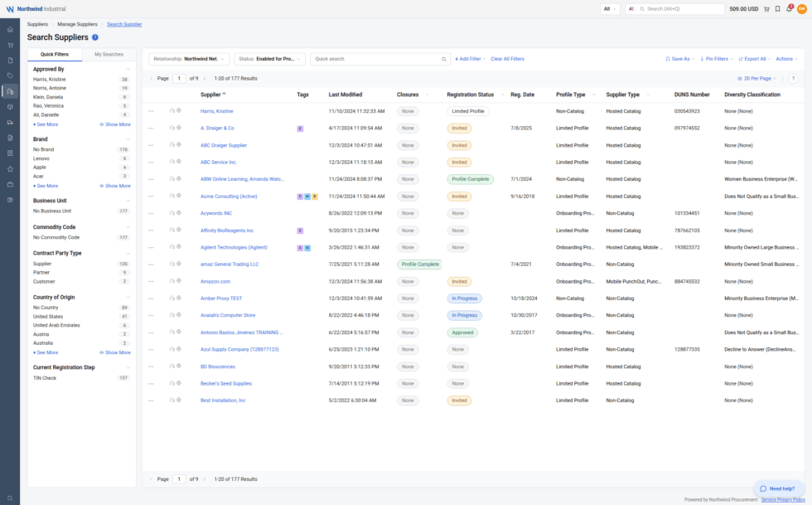Click the AI assistant icon in search box
Image resolution: width=812 pixels, height=505 pixels.
(631, 9)
